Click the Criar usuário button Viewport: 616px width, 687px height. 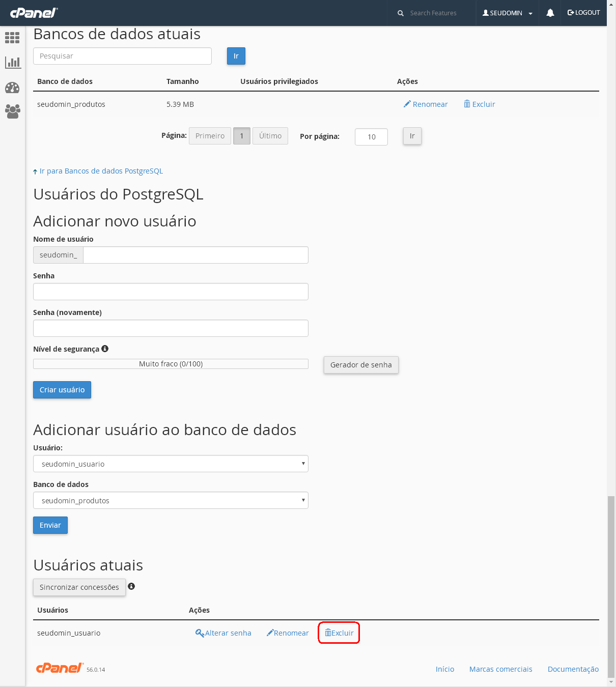[62, 390]
